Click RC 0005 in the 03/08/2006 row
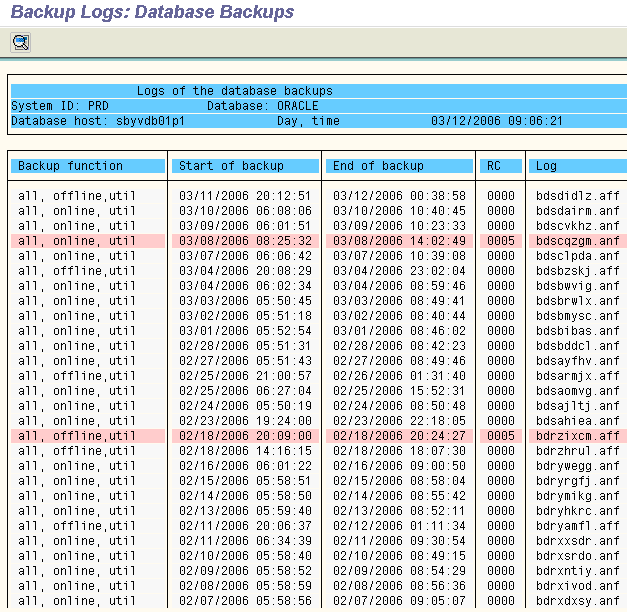Screen dimensions: 627x612 [x=501, y=241]
